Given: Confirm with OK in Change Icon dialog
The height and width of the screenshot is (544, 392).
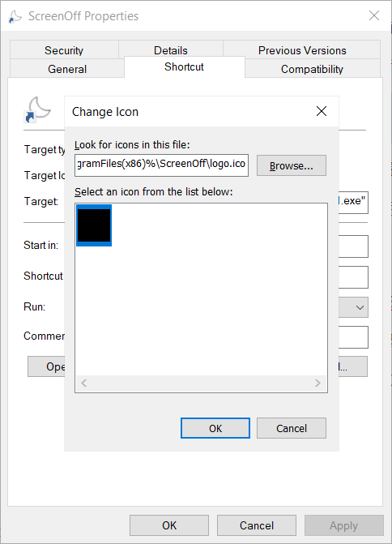Looking at the screenshot, I should [x=215, y=428].
